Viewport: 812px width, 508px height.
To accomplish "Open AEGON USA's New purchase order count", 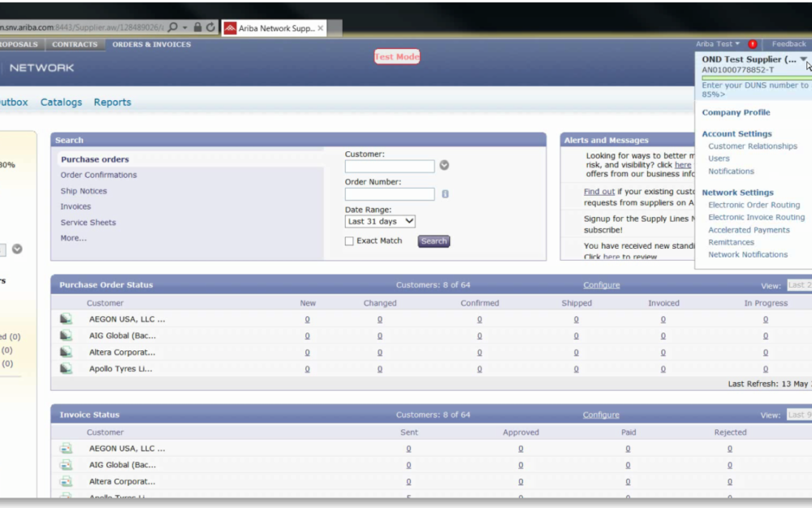I will pyautogui.click(x=308, y=319).
